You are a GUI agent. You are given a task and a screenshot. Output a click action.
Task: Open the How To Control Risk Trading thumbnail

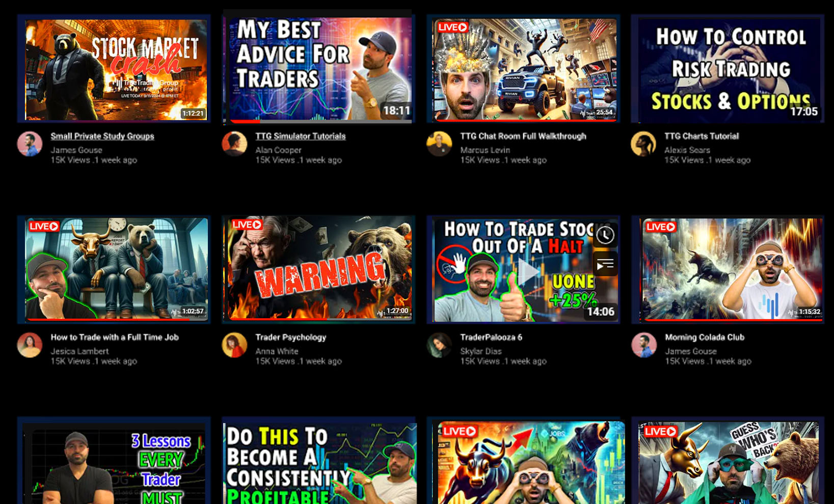coord(728,69)
